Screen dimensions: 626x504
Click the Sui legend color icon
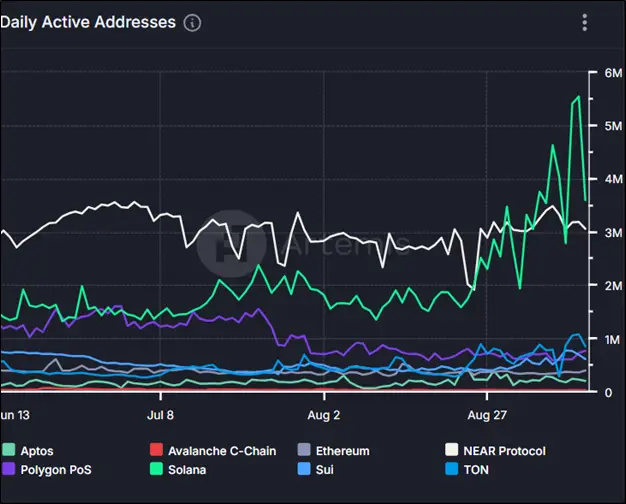pos(307,468)
